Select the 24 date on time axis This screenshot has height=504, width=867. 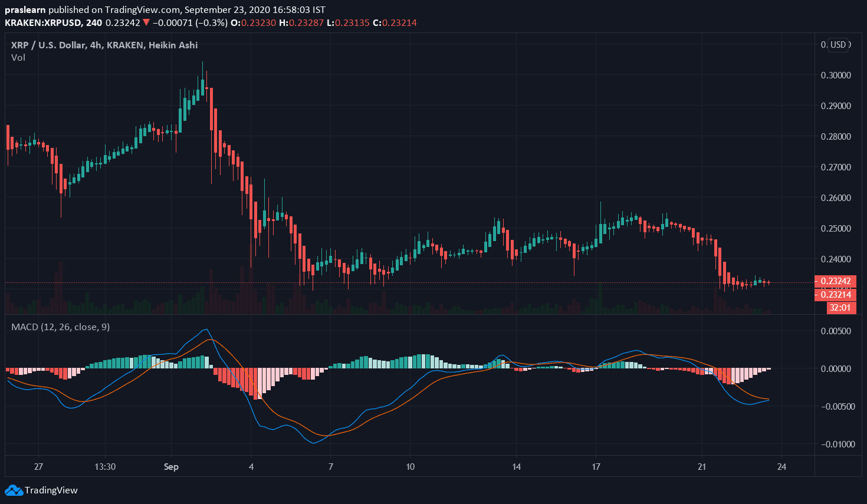(x=781, y=467)
